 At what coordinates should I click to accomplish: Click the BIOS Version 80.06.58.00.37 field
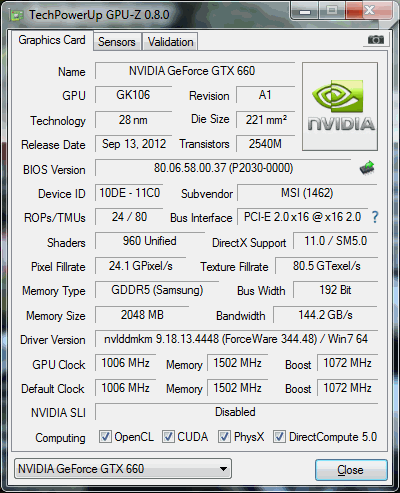[223, 168]
